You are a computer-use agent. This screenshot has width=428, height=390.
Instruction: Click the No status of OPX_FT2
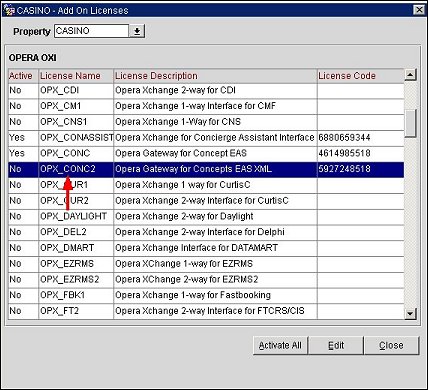point(15,311)
